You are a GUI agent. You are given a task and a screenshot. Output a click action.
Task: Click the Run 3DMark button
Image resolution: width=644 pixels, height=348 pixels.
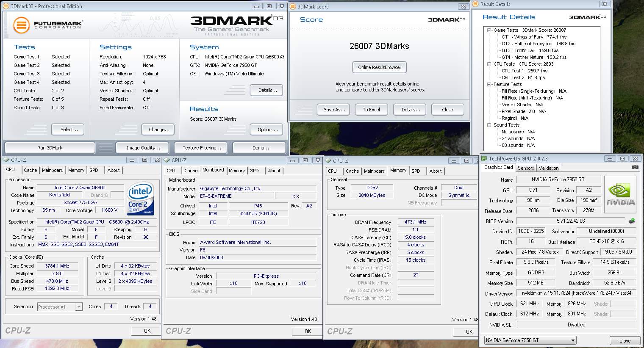pyautogui.click(x=50, y=148)
